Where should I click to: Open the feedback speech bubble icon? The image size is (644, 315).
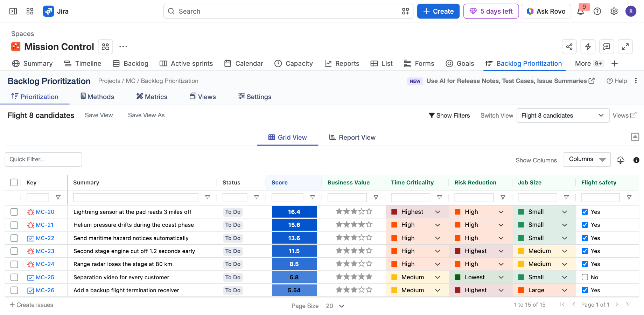click(607, 47)
